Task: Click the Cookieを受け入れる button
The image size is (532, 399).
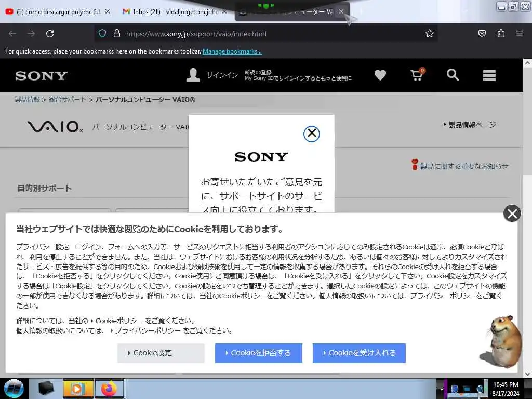Action: 359,353
